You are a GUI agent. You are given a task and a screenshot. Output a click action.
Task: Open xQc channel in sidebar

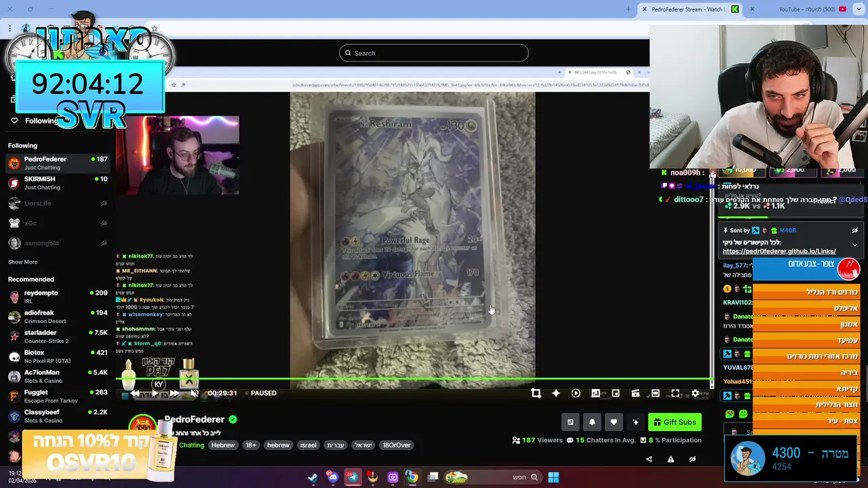(58, 223)
